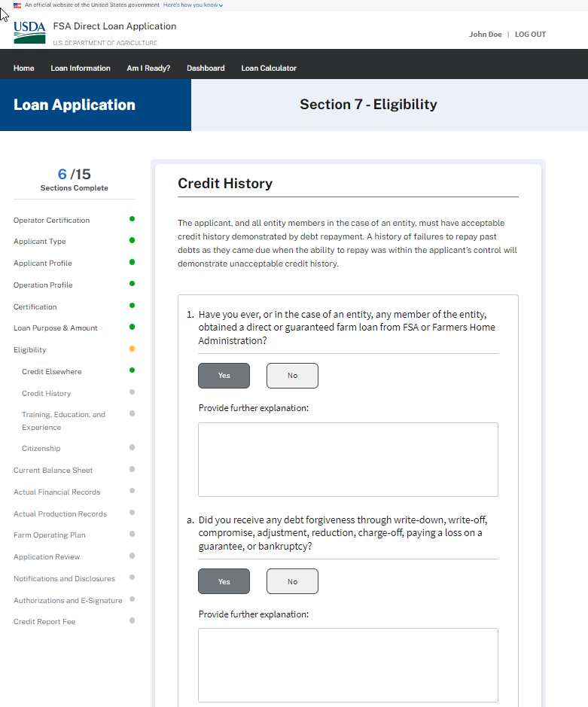Image resolution: width=588 pixels, height=707 pixels.
Task: Click green status dot beside Applicant Profile
Action: coord(132,262)
